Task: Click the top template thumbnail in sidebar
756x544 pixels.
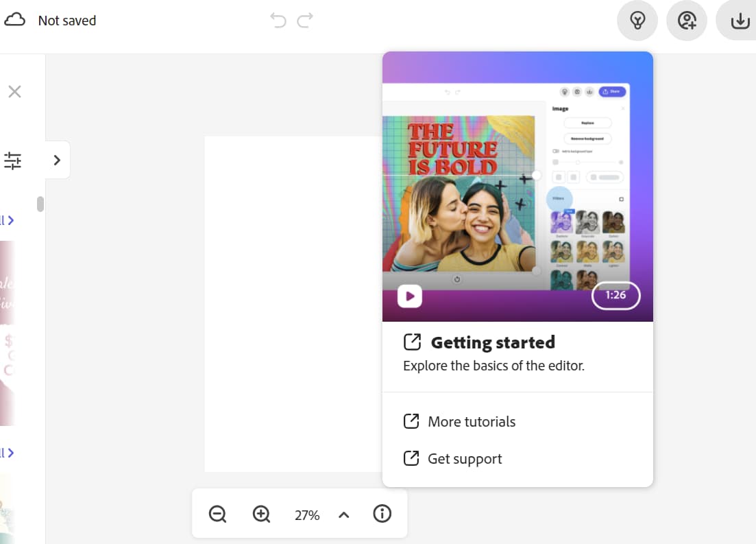Action: point(7,333)
